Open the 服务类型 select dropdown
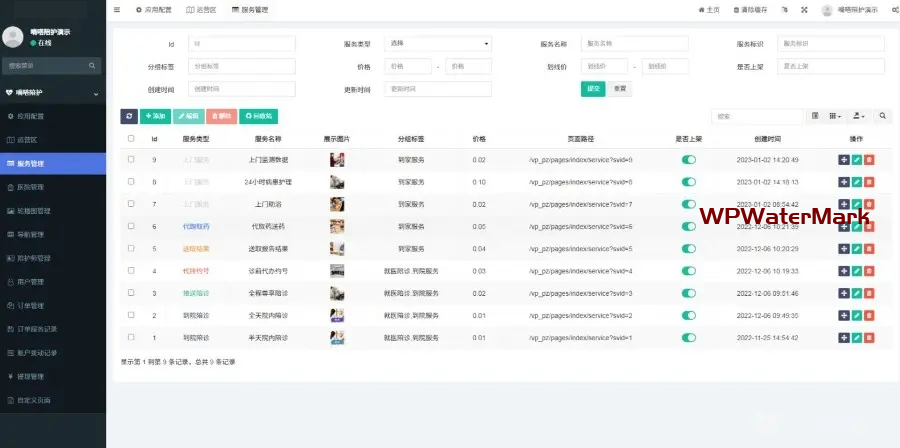This screenshot has height=448, width=900. click(439, 44)
